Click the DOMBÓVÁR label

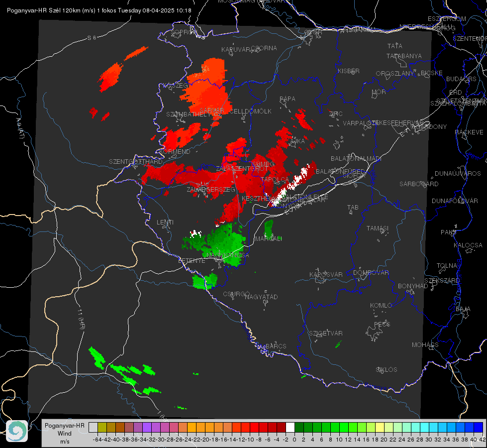371,273
